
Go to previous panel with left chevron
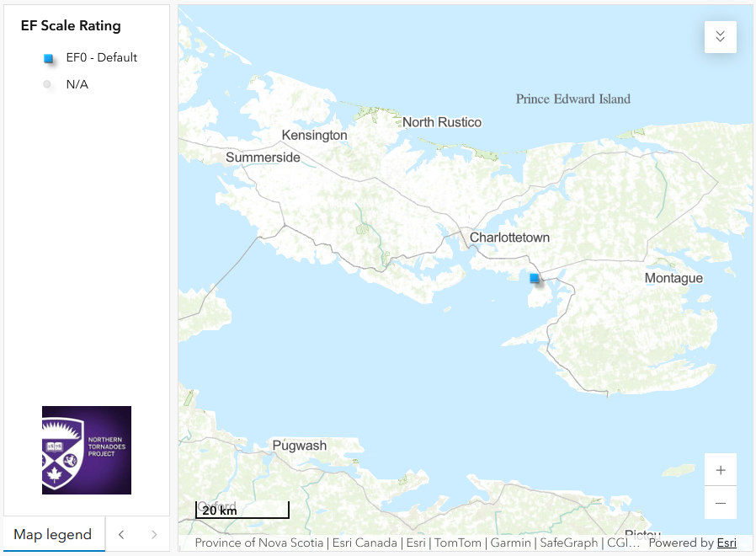pyautogui.click(x=121, y=534)
